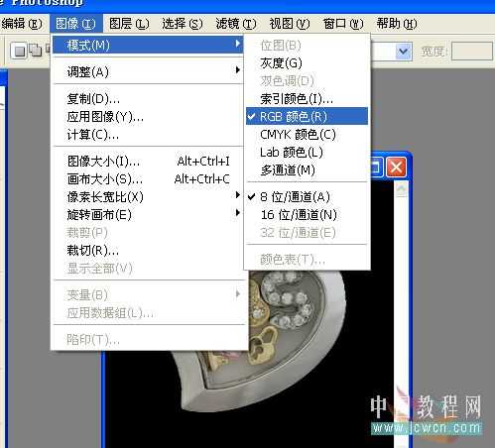
Task: Choose 复制(D)... from Image menu
Action: (148, 99)
